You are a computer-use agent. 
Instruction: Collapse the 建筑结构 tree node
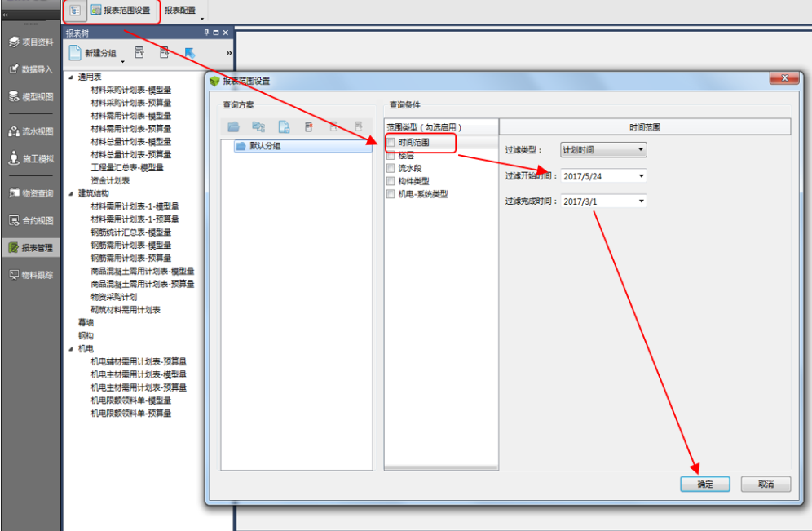(x=71, y=194)
